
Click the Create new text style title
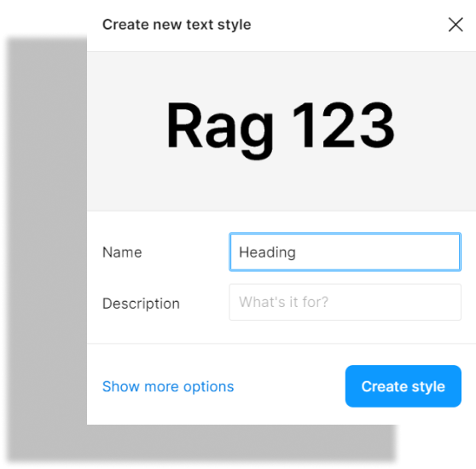point(177,25)
